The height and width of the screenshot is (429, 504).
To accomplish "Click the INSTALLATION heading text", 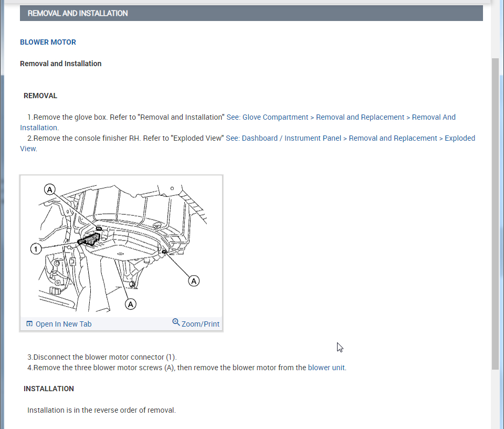I will click(x=48, y=389).
